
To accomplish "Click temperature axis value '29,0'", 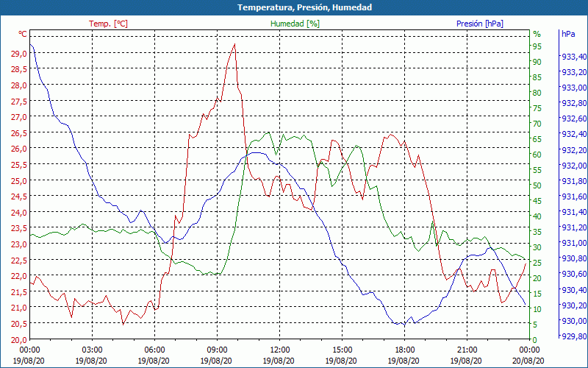I will coord(19,54).
